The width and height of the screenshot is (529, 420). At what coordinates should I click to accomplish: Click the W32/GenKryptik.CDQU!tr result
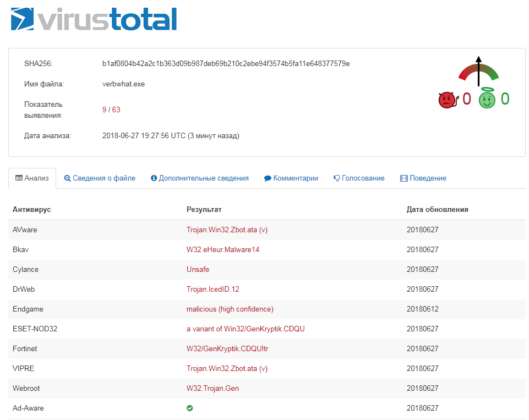point(227,348)
